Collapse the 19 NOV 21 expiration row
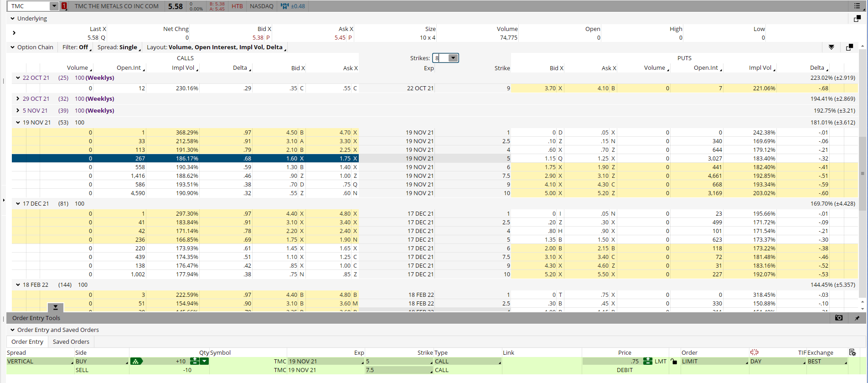 (18, 122)
